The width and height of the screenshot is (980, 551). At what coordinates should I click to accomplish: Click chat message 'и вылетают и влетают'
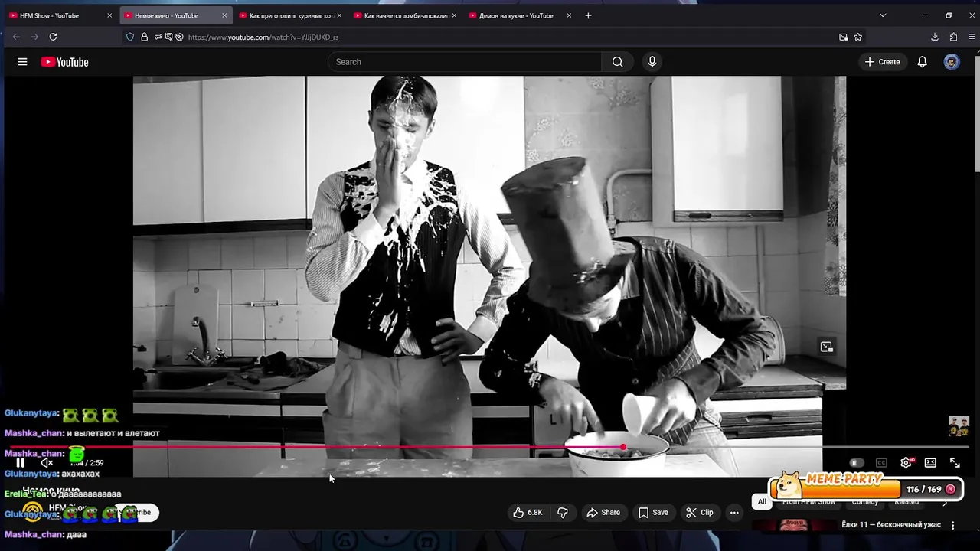pyautogui.click(x=113, y=433)
